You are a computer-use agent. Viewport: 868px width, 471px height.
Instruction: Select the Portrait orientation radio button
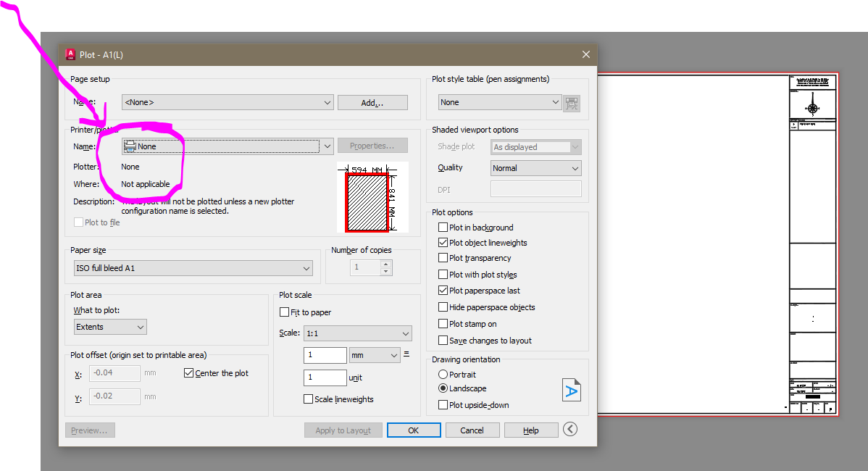(x=442, y=374)
